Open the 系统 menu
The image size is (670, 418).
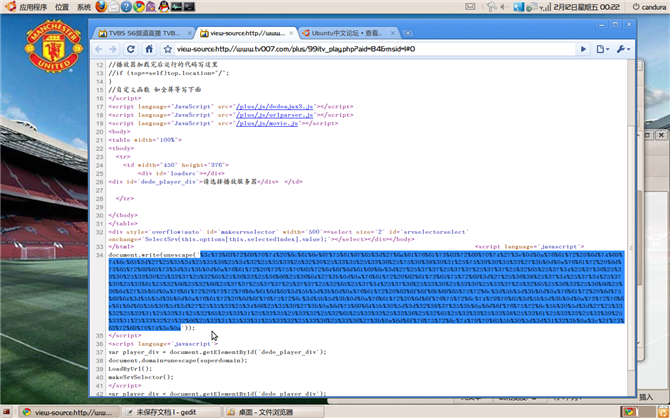click(84, 7)
